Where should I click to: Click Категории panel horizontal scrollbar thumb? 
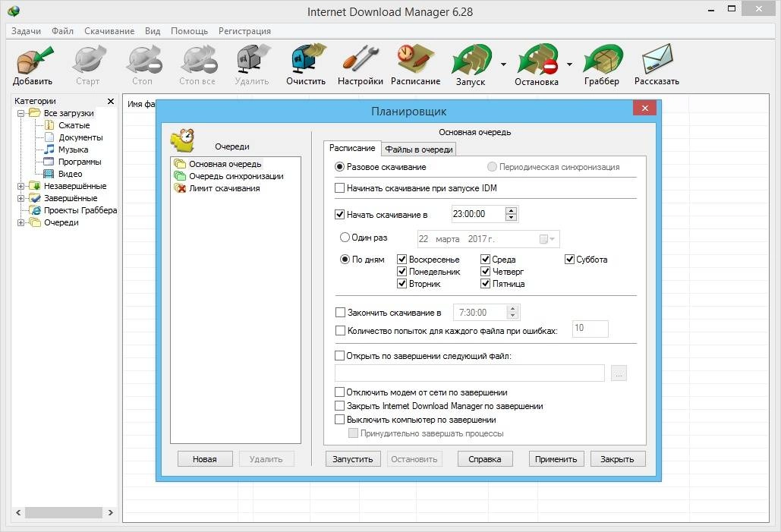pyautogui.click(x=64, y=512)
